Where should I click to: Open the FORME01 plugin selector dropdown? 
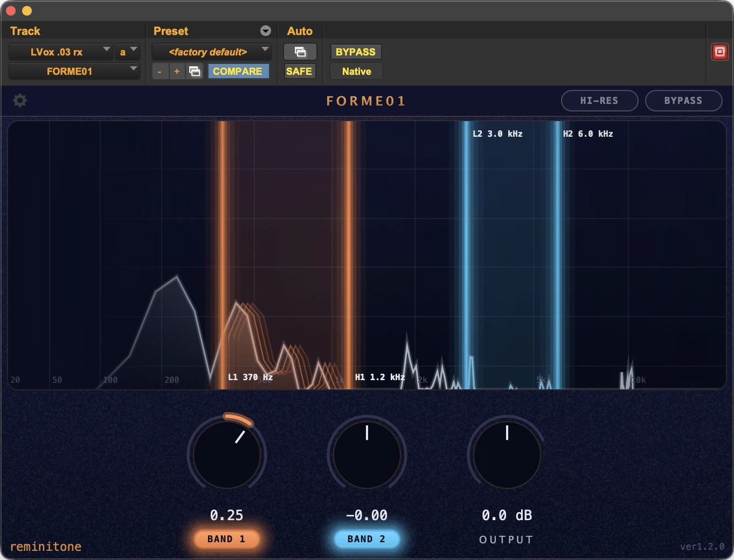tap(74, 71)
